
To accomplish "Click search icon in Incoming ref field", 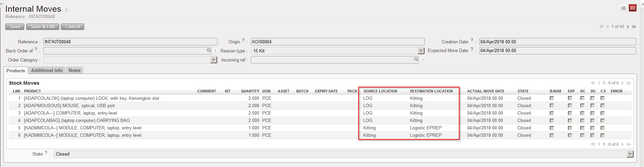I will point(416,59).
